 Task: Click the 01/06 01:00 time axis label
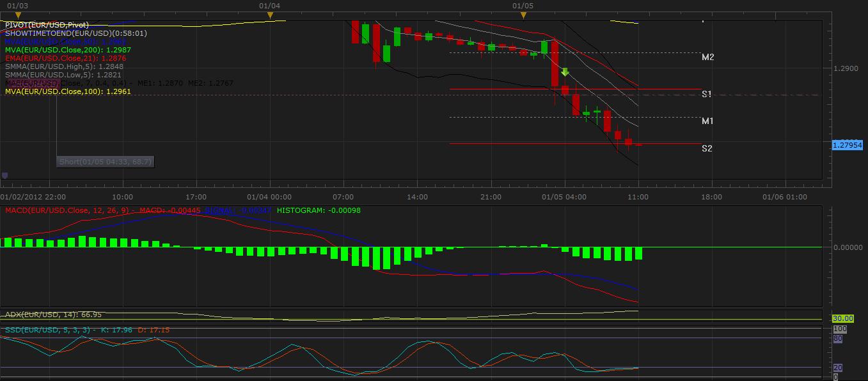(784, 197)
